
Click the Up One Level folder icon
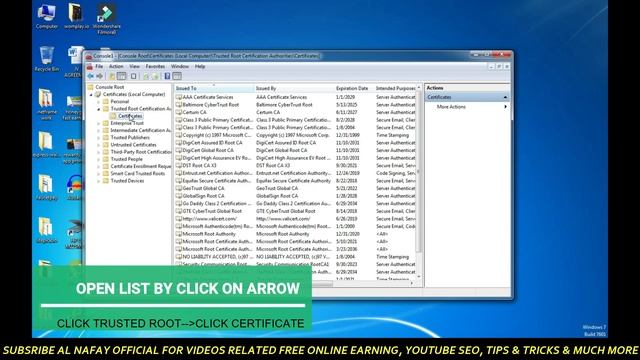(x=112, y=76)
